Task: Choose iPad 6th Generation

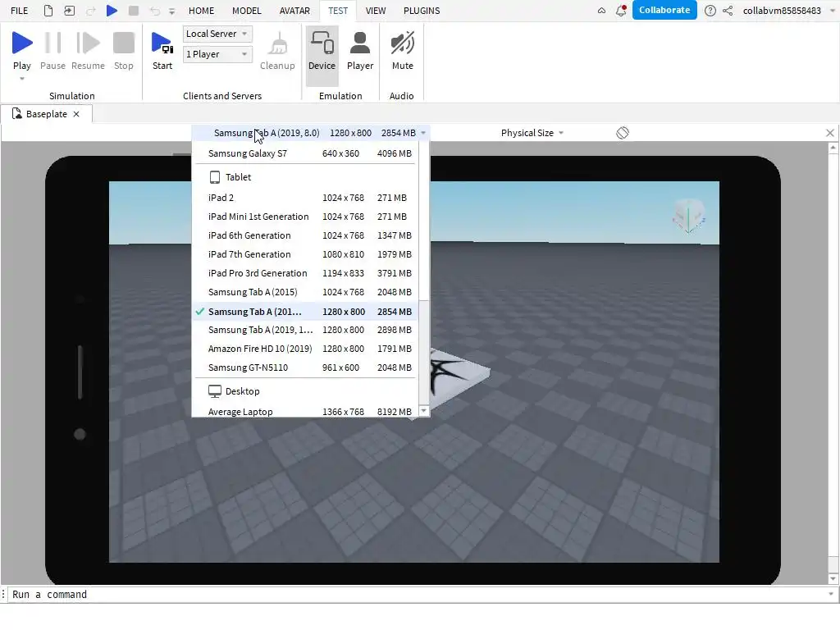Action: click(305, 235)
